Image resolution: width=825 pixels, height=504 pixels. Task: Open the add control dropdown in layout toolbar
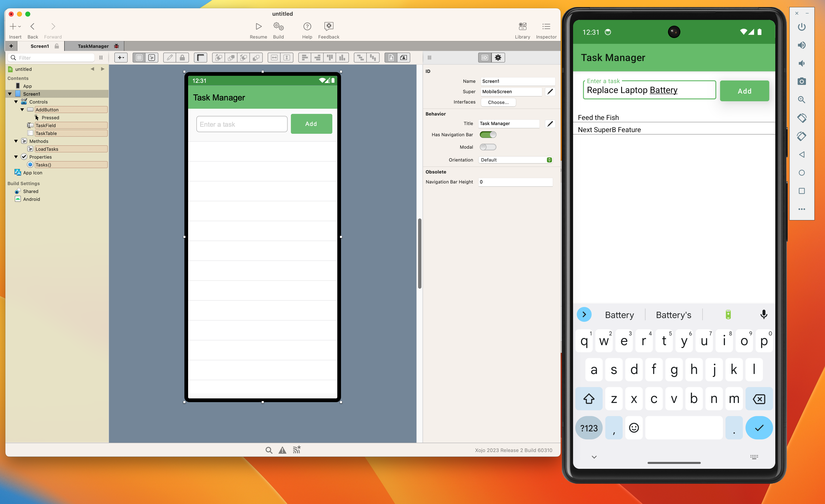(x=121, y=58)
